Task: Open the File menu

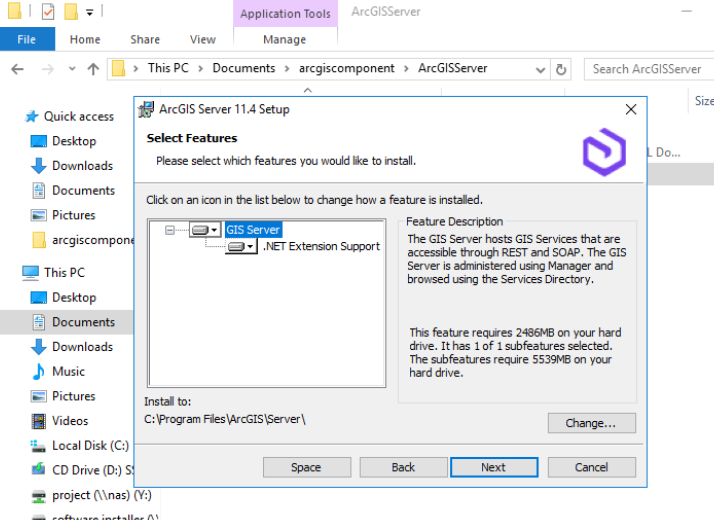Action: pos(27,39)
